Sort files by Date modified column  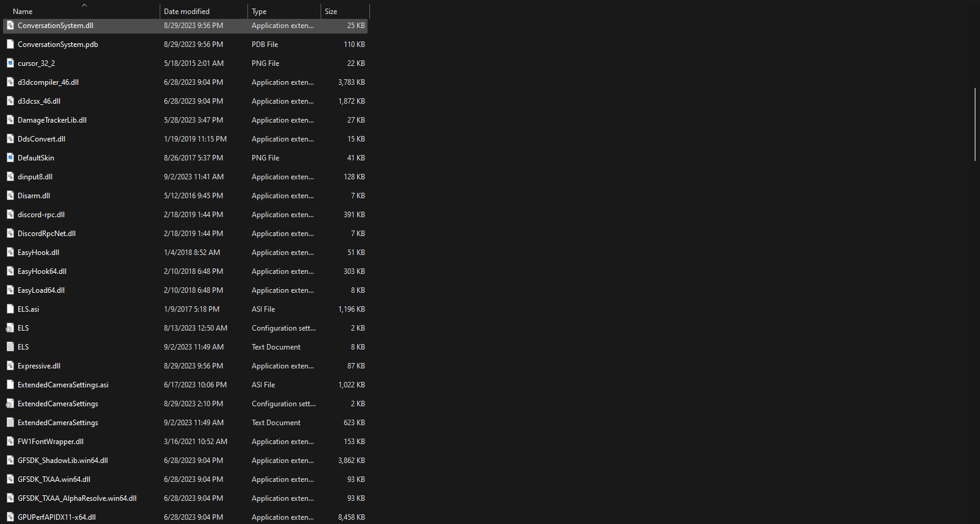pos(186,12)
